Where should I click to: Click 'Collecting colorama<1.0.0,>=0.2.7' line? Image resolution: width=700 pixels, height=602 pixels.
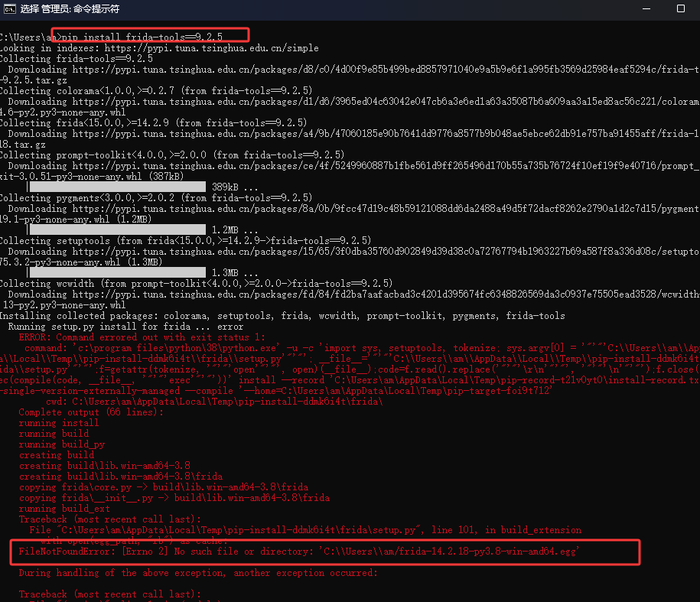(x=156, y=91)
